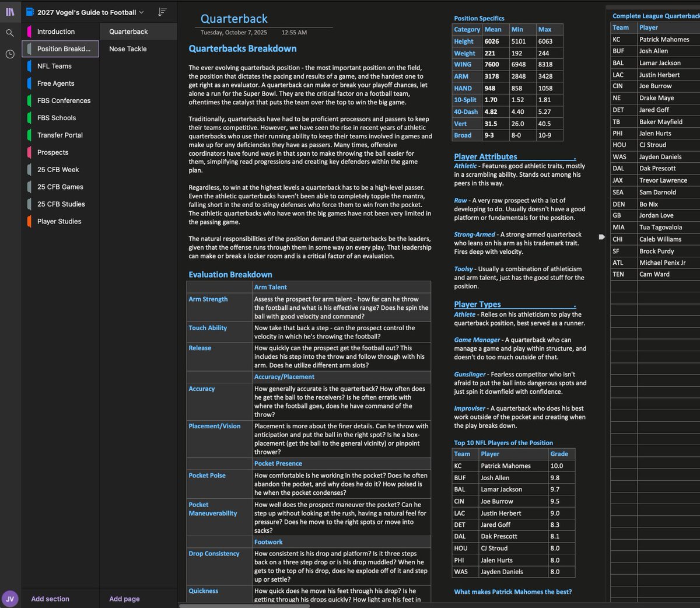Open the FBS Schools section
Viewport: 700px width, 608px height.
(x=61, y=118)
